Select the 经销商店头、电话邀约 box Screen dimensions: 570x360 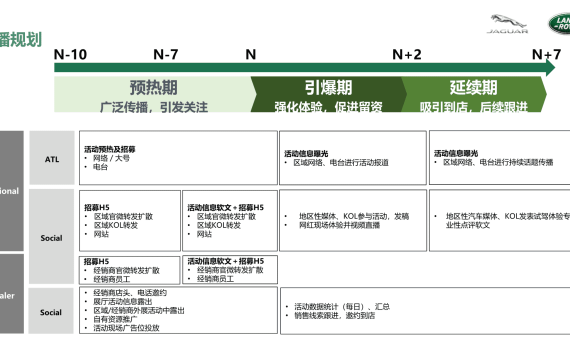(178, 310)
